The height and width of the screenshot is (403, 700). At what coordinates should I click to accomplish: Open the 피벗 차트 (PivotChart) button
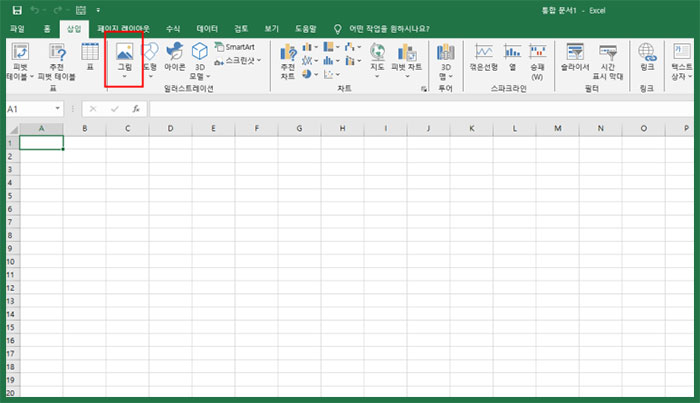(x=407, y=61)
